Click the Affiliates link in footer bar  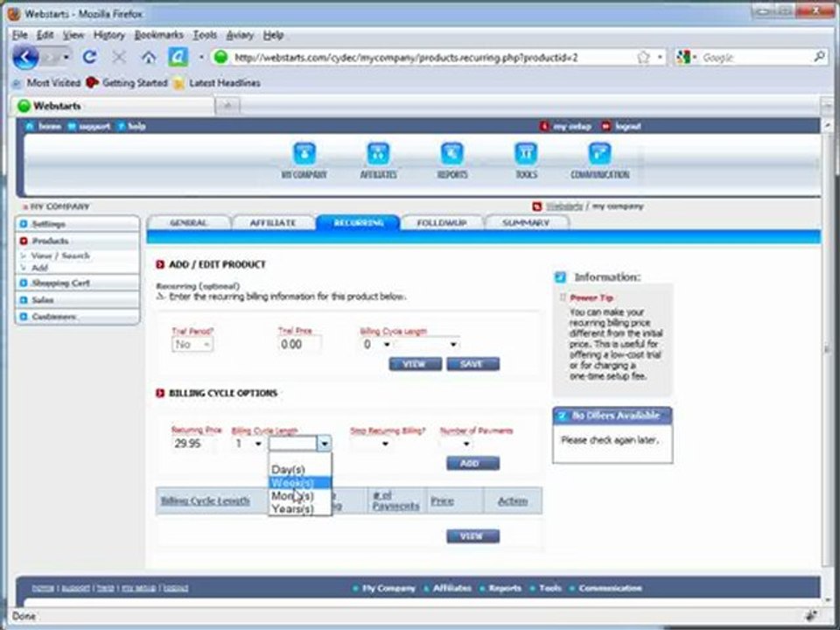coord(452,588)
